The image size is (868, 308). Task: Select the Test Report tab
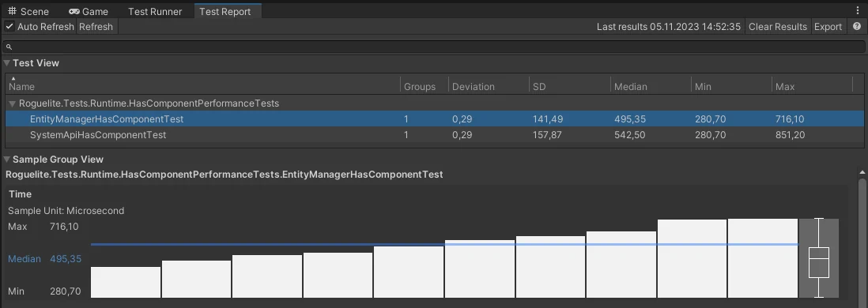coord(225,11)
